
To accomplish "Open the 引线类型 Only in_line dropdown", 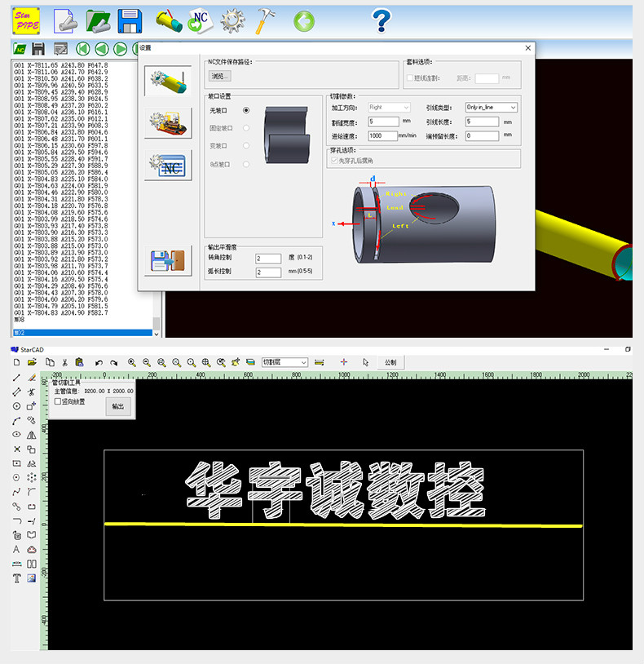I will 491,108.
